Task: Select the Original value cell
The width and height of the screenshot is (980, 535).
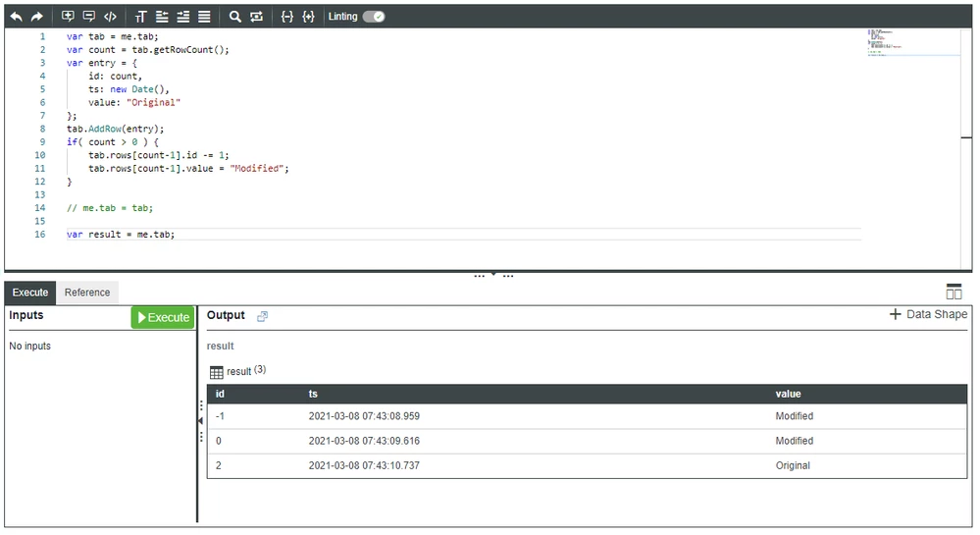Action: coord(793,465)
